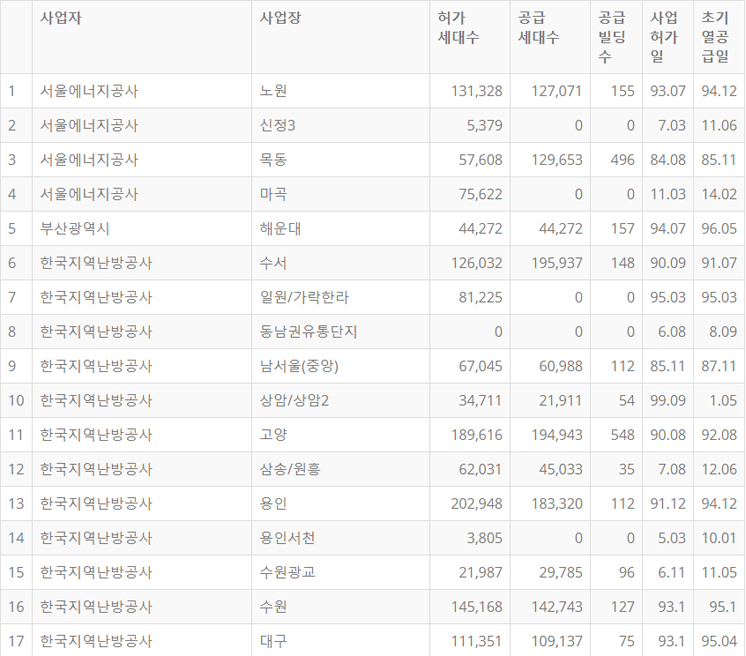
Task: Sort by 허가 세대수 column header
Action: point(459,28)
